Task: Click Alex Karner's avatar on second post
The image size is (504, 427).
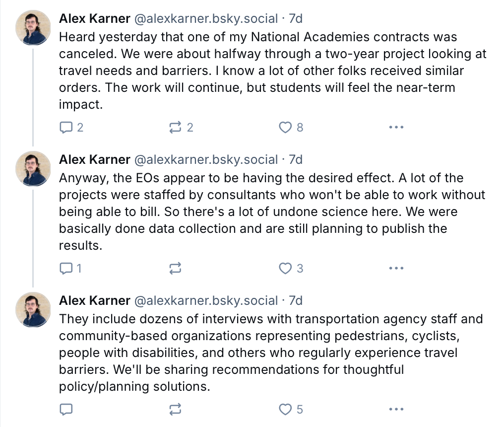Action: [x=33, y=169]
